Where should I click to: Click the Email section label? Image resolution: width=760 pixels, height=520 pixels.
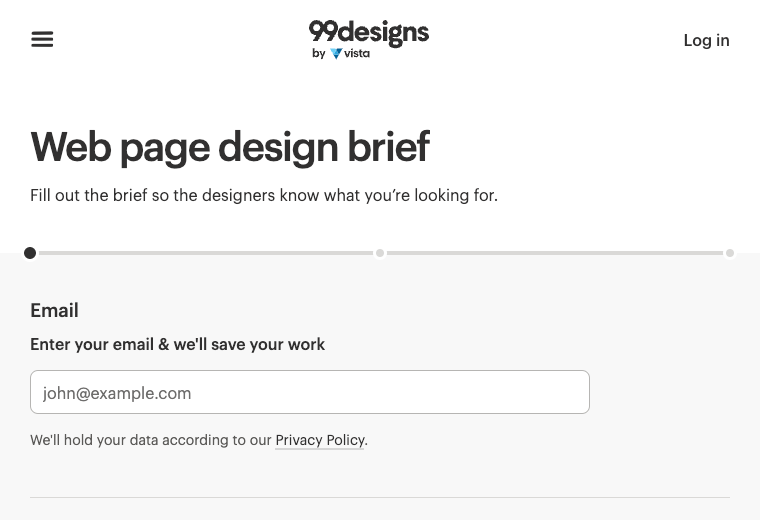pyautogui.click(x=54, y=310)
